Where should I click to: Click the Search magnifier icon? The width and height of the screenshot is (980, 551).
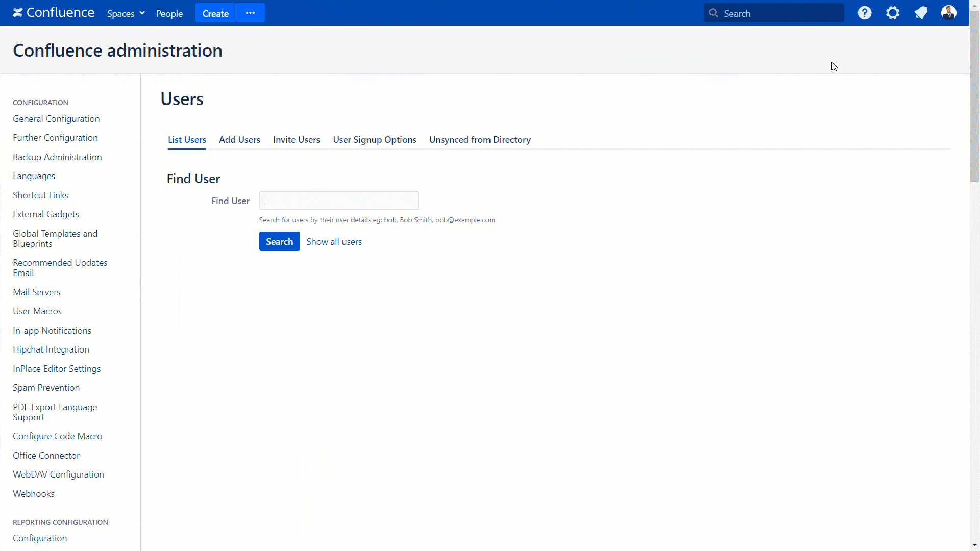[x=714, y=13]
